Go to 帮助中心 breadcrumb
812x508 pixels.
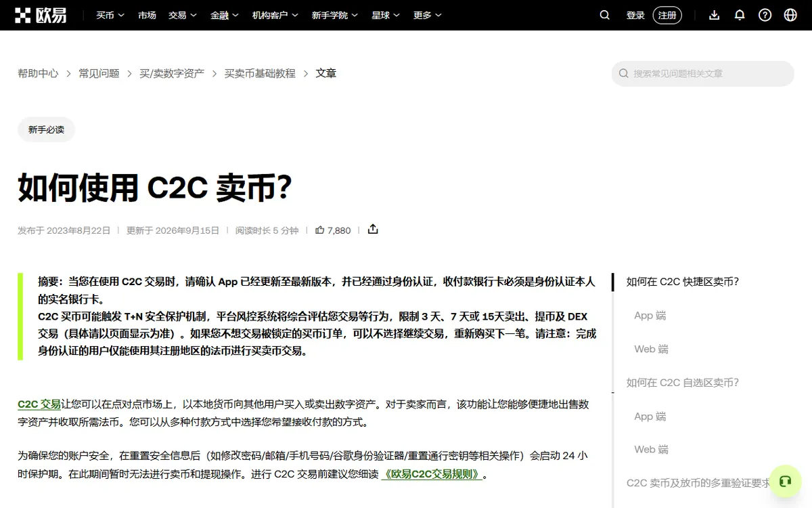tap(38, 73)
